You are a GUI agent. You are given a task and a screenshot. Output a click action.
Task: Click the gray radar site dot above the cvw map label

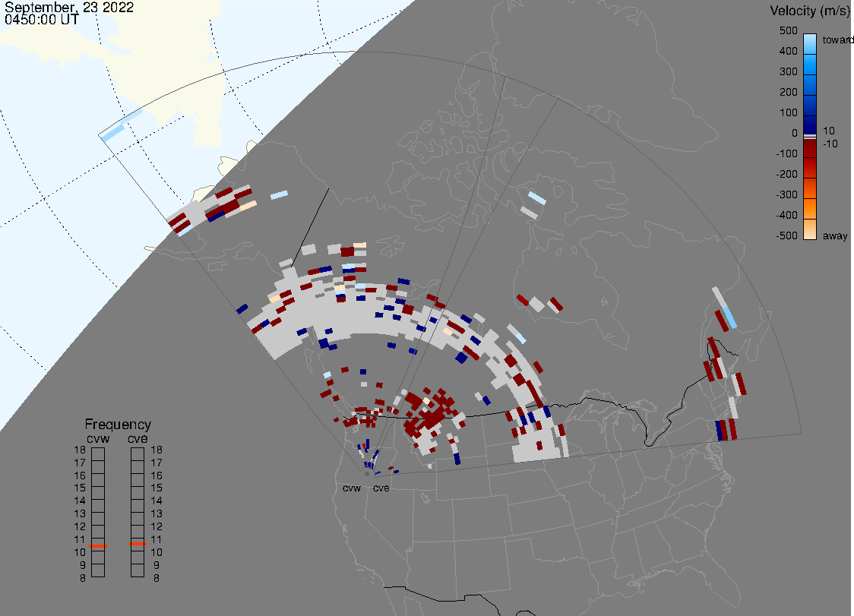367,474
